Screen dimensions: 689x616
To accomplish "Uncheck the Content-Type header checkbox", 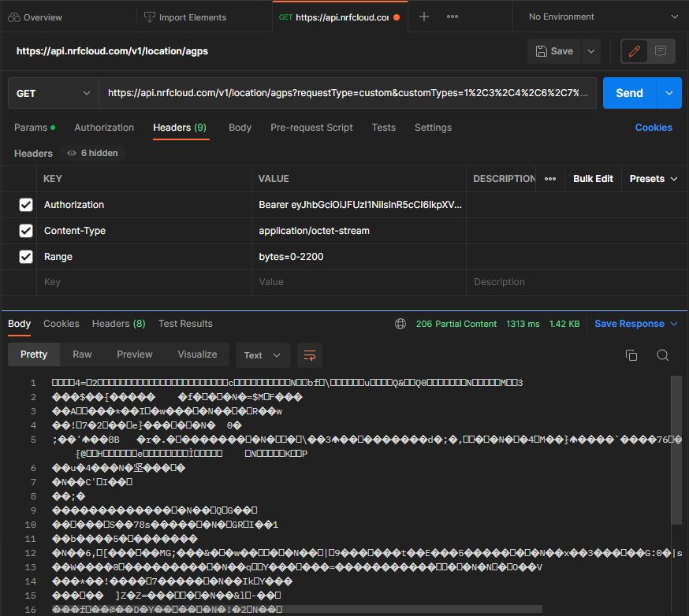I will 26,231.
